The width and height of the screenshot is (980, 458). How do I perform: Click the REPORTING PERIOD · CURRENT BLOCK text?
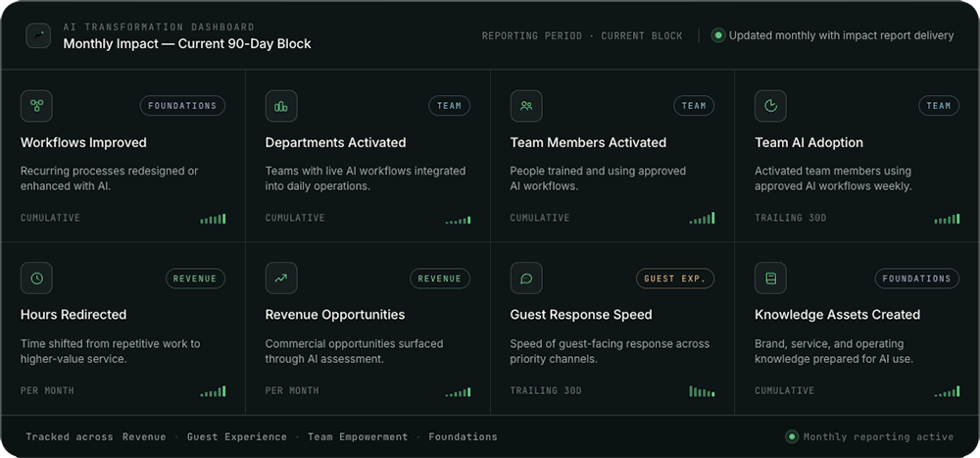tap(582, 35)
